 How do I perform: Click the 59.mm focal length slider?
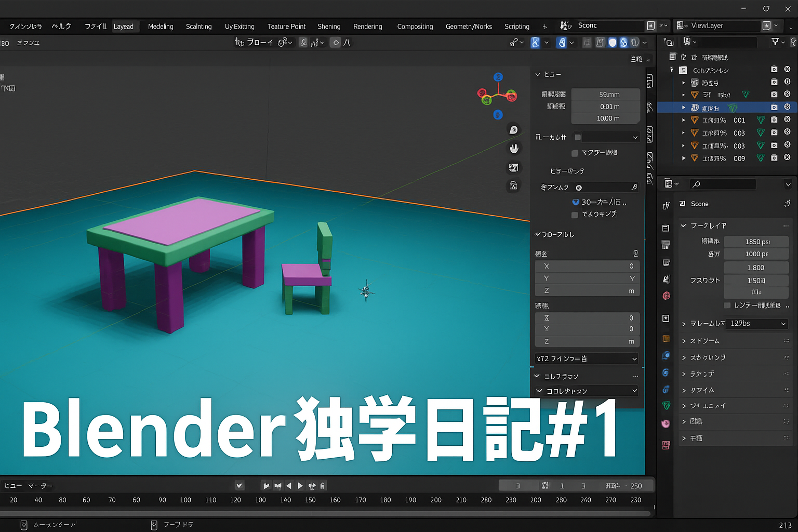point(606,95)
